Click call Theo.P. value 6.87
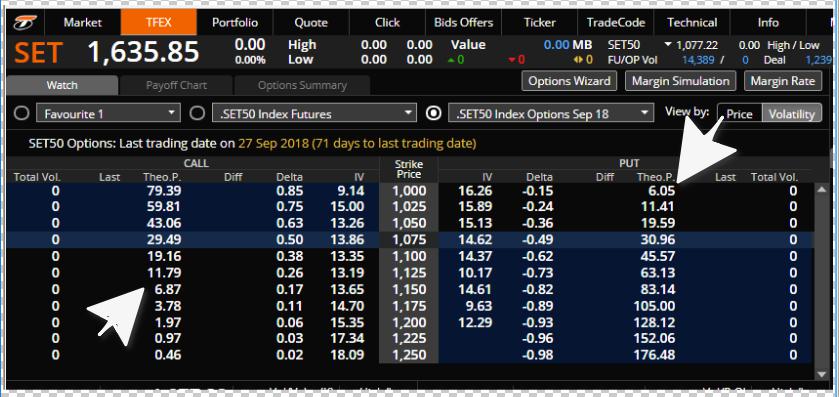The image size is (839, 397). click(167, 289)
